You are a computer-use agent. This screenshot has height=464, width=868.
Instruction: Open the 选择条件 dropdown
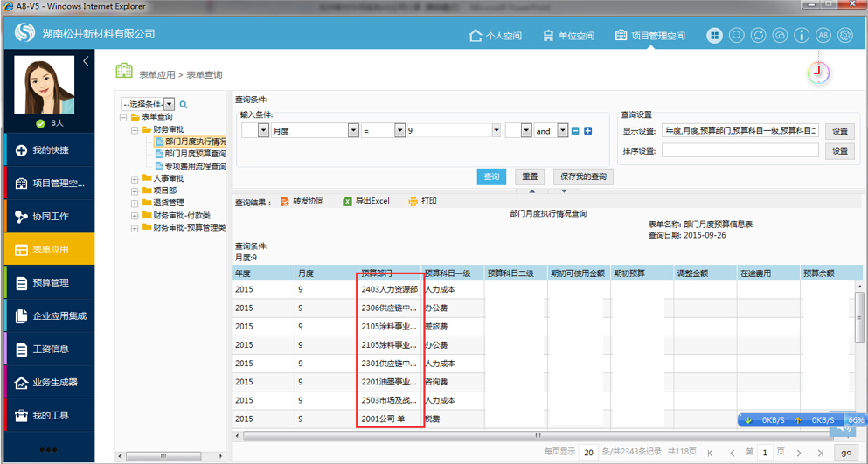169,104
